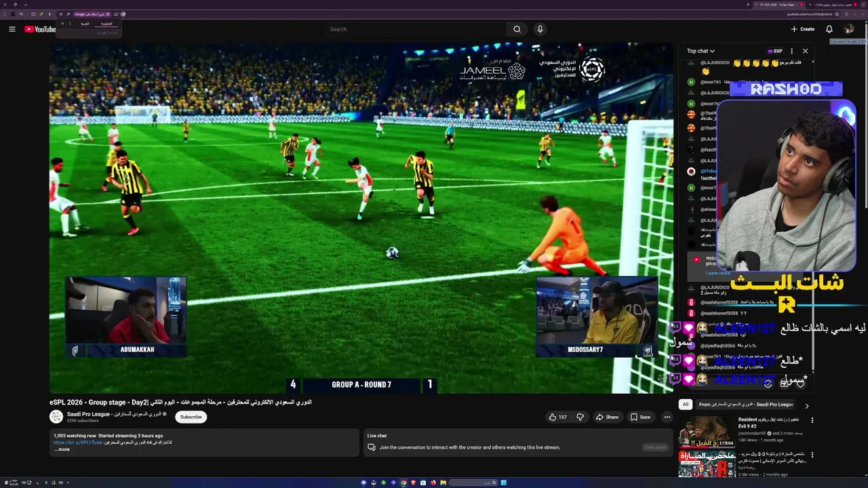
Task: Click the search magnifier button
Action: click(x=517, y=29)
